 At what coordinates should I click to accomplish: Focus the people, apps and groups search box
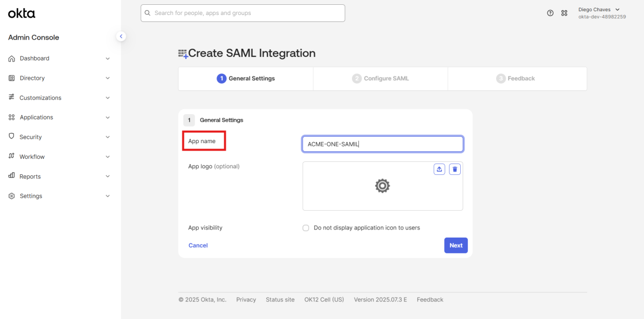(x=243, y=13)
